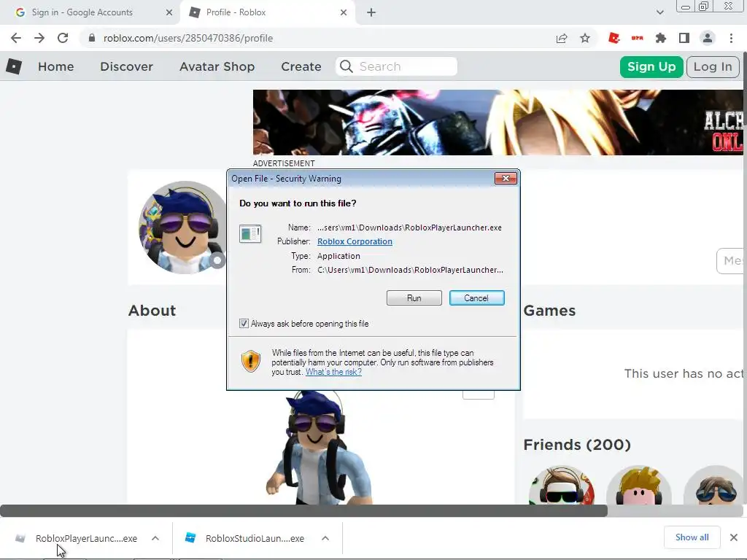Bookmark this page with the star icon
The image size is (747, 560).
point(585,38)
